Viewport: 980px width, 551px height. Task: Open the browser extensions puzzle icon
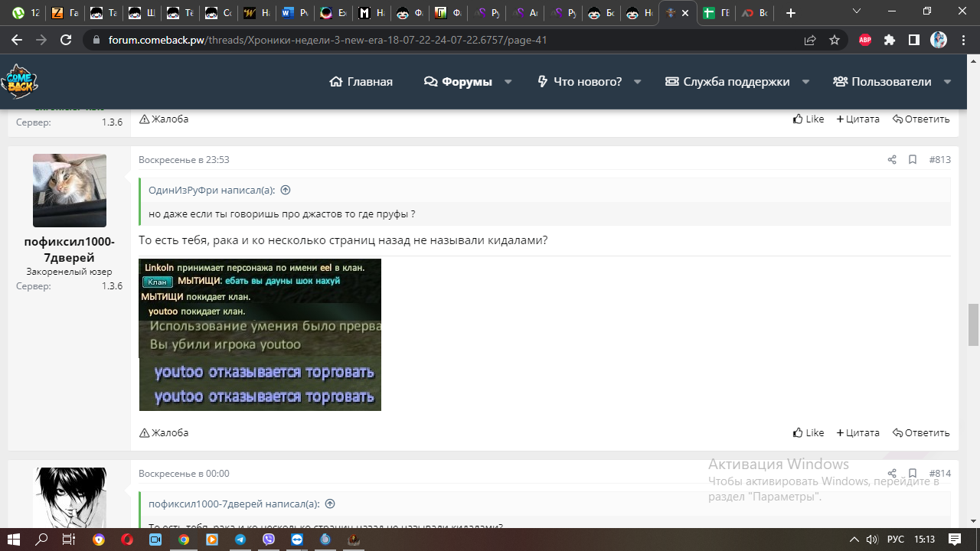coord(890,40)
